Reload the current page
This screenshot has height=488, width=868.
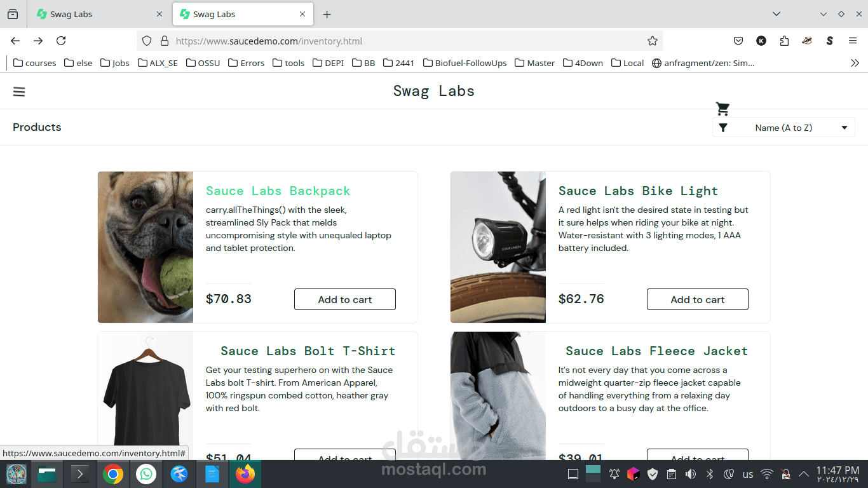[61, 41]
